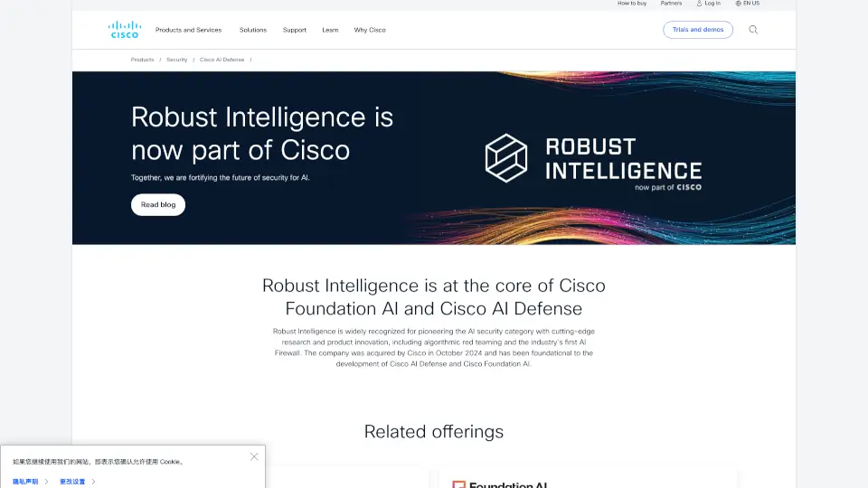Screen dimensions: 868x488
Task: Click the 'now part of CISCO' banner text
Action: click(668, 188)
